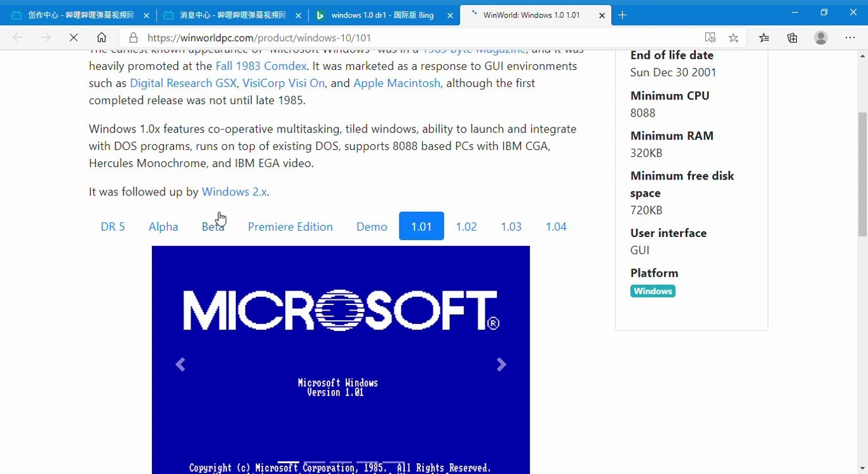Open the Premiere Edition page
The width and height of the screenshot is (868, 474).
(x=290, y=226)
